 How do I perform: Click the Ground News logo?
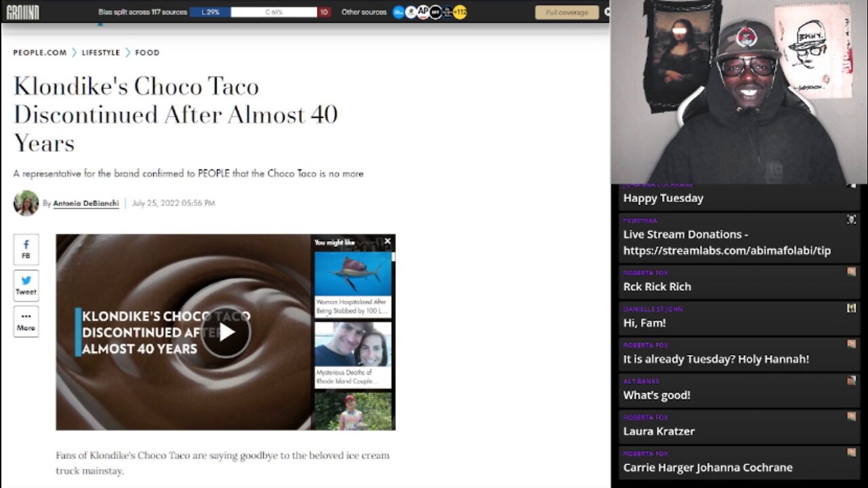[23, 12]
